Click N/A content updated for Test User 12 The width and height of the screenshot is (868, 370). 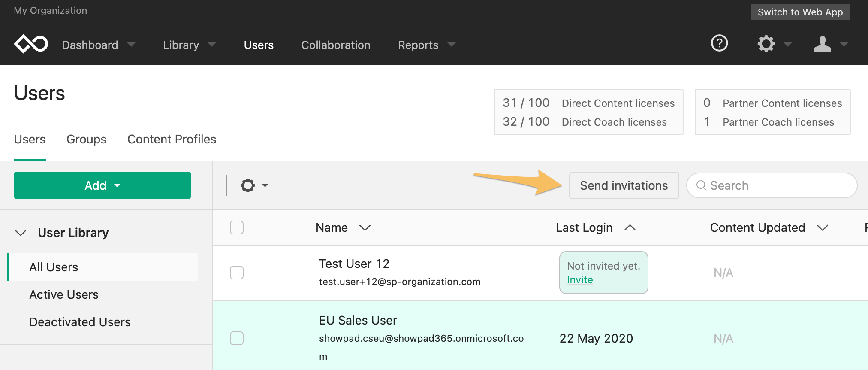tap(723, 273)
